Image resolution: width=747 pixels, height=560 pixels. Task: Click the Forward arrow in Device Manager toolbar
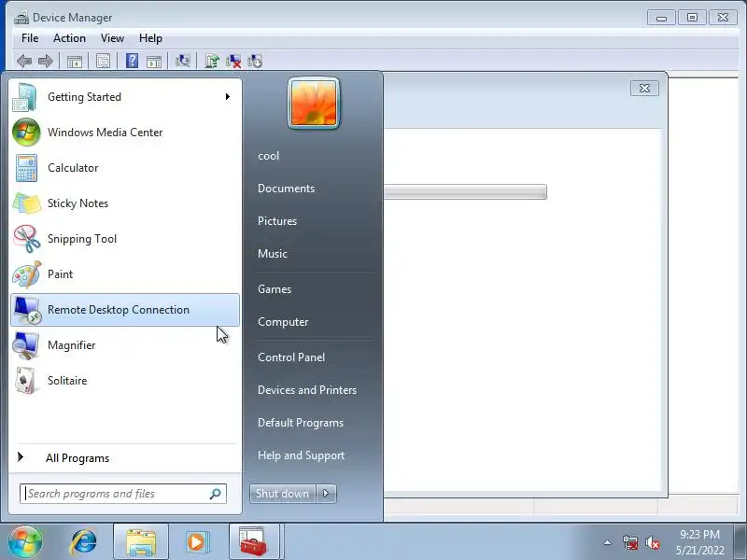45,61
